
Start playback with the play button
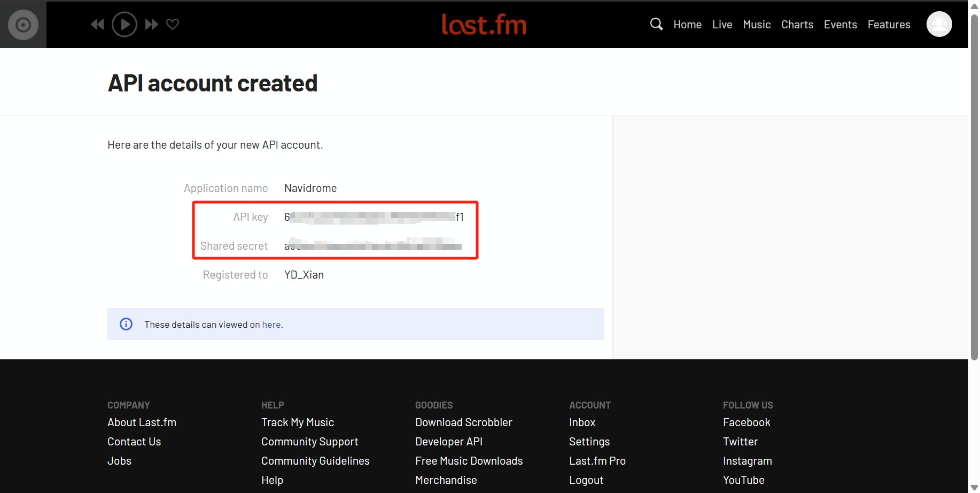pyautogui.click(x=125, y=24)
